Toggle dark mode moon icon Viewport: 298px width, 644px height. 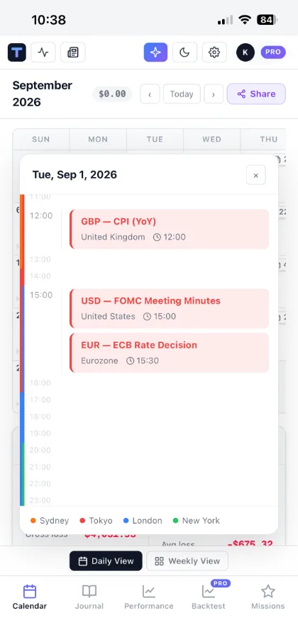184,52
